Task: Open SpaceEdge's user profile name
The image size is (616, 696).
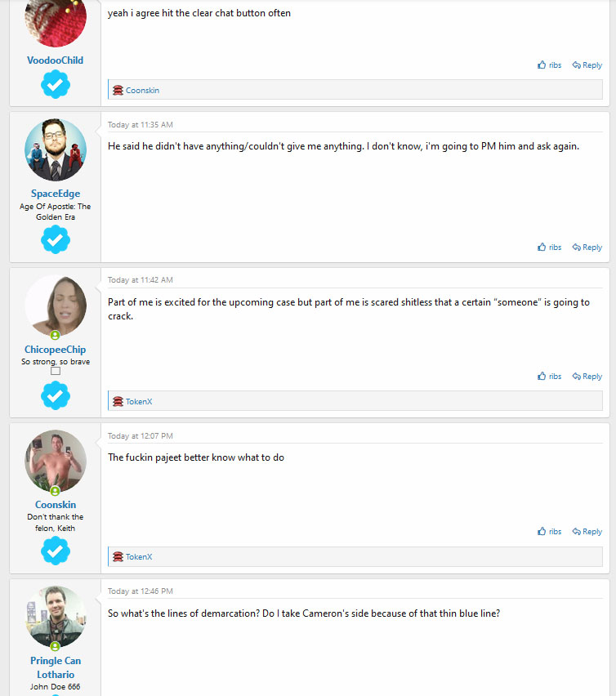Action: [56, 194]
